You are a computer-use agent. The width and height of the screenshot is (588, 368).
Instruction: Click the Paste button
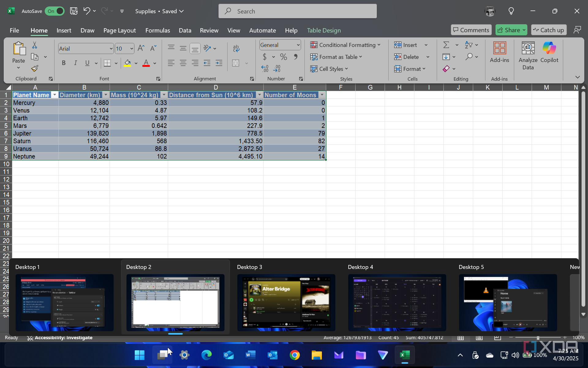[19, 52]
